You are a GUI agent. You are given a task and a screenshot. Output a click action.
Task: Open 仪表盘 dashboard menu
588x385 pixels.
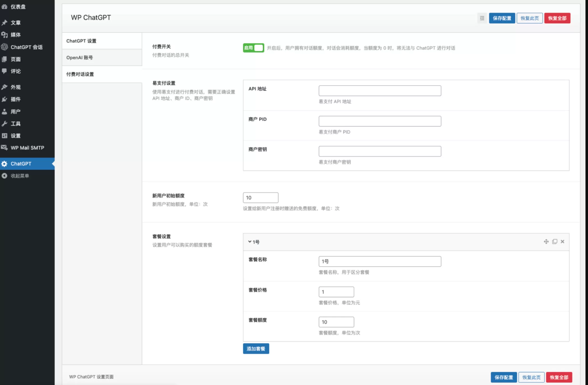click(x=18, y=7)
